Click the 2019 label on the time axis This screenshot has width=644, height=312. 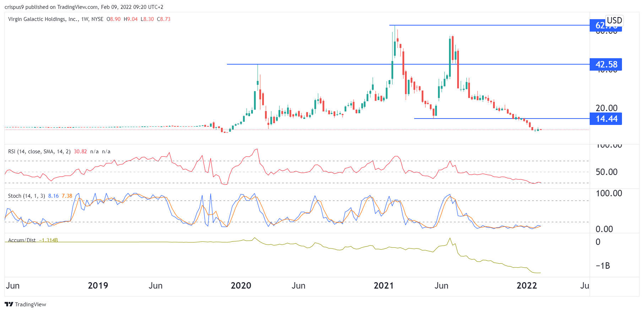[x=98, y=286]
